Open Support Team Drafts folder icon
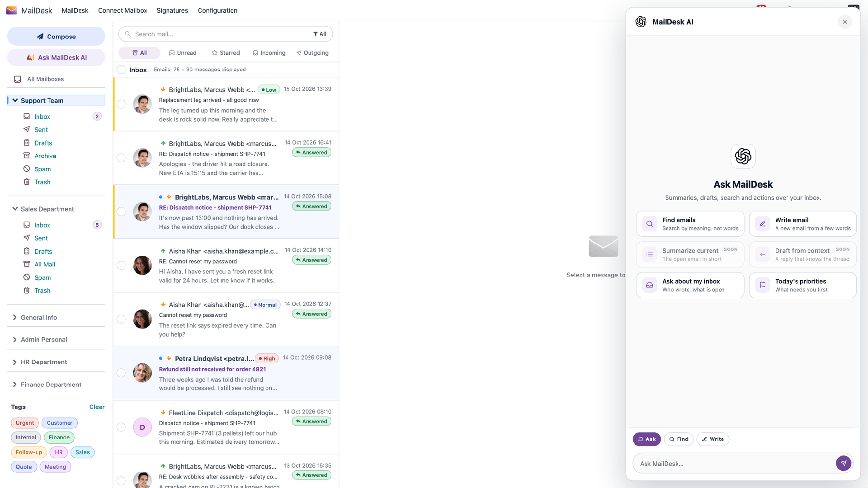The height and width of the screenshot is (488, 868). point(27,143)
